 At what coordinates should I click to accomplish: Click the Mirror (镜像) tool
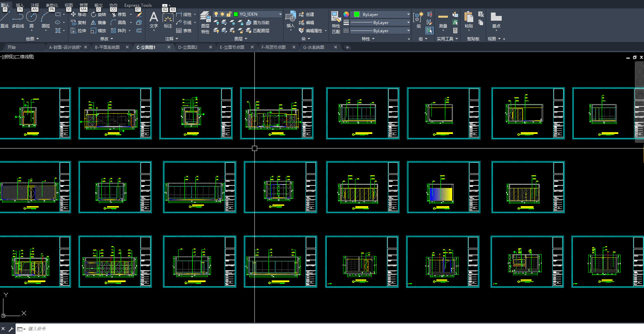click(98, 23)
